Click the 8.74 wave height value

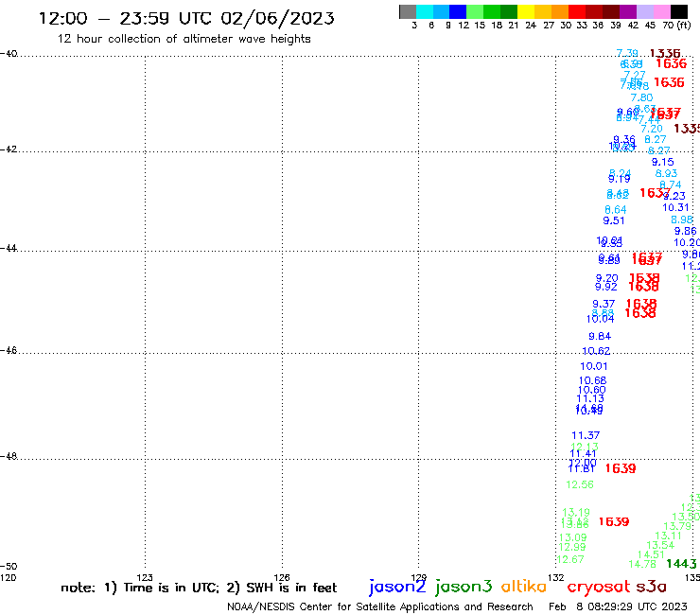pos(670,184)
